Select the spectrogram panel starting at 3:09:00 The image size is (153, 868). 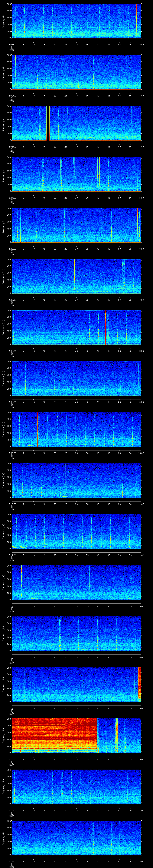[77, 429]
